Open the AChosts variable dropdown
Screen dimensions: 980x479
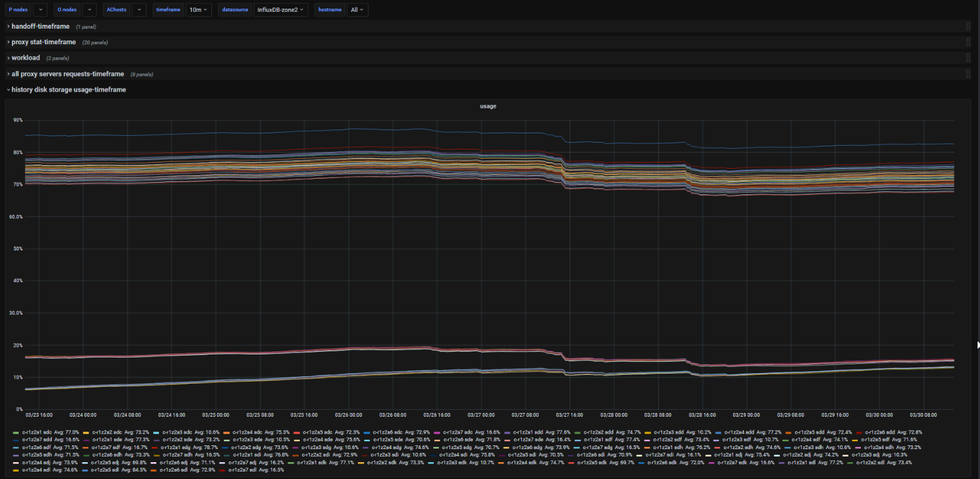point(140,10)
